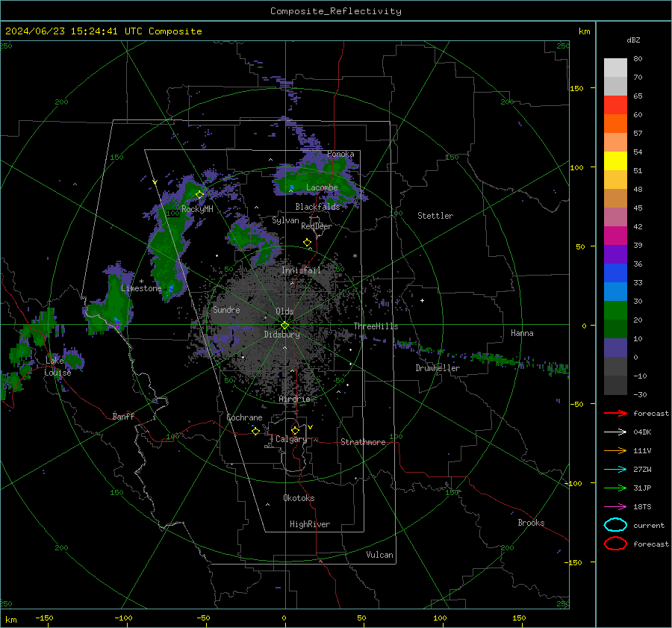This screenshot has height=628, width=672.
Task: Click the Cochrane map label
Action: [244, 417]
